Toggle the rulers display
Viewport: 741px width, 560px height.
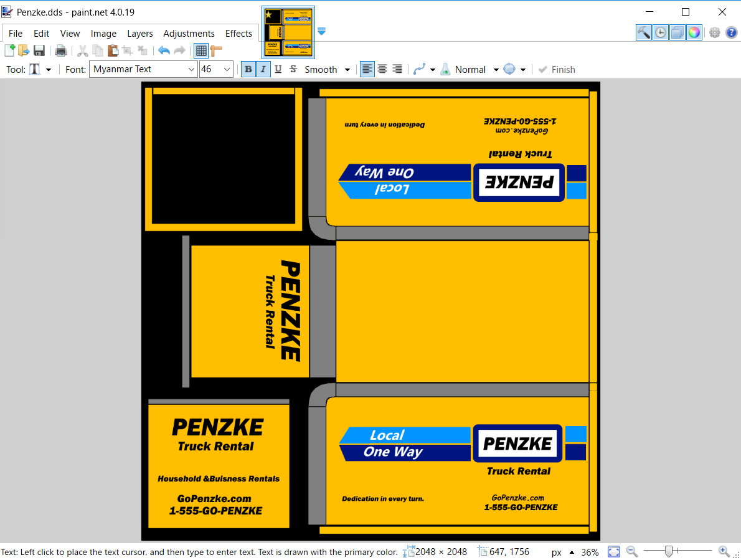216,50
